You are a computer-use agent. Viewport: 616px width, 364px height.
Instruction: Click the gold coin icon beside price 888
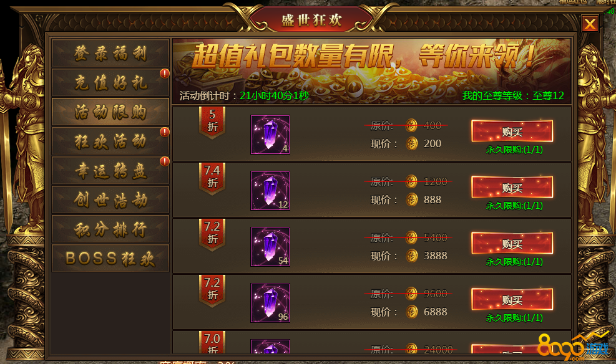pos(411,199)
